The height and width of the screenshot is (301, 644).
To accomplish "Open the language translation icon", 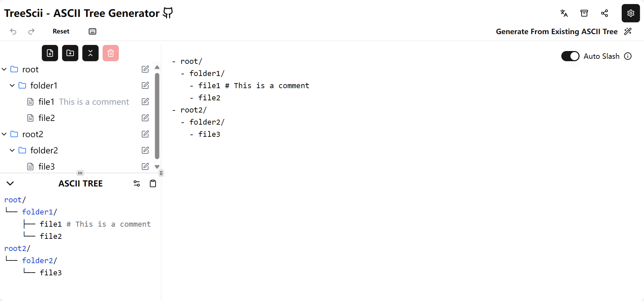I will click(564, 13).
